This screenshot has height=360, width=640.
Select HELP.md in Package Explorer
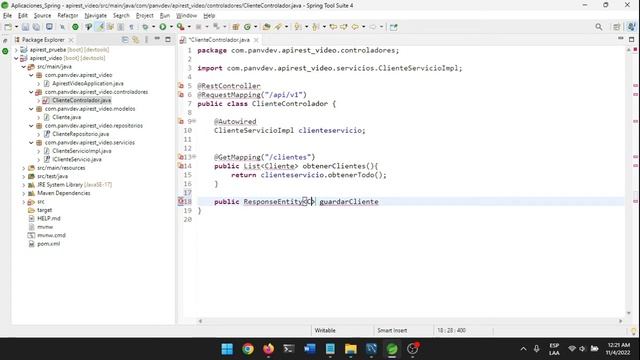click(49, 218)
